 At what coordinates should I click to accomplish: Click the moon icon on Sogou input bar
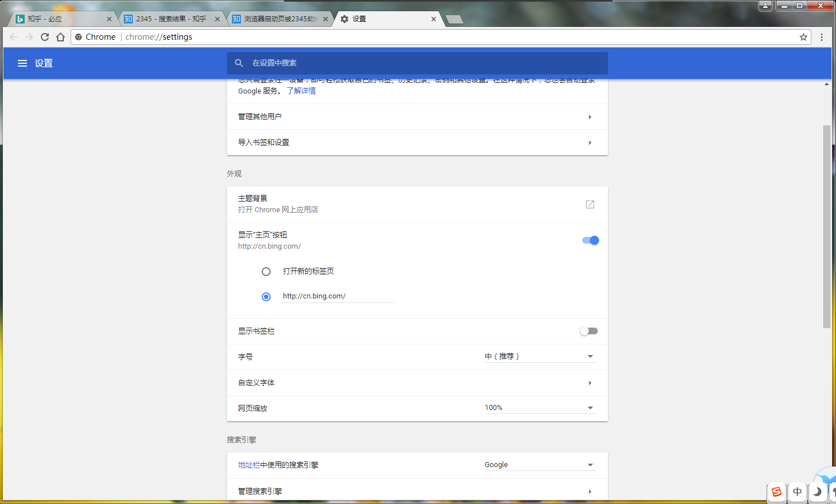pos(817,492)
